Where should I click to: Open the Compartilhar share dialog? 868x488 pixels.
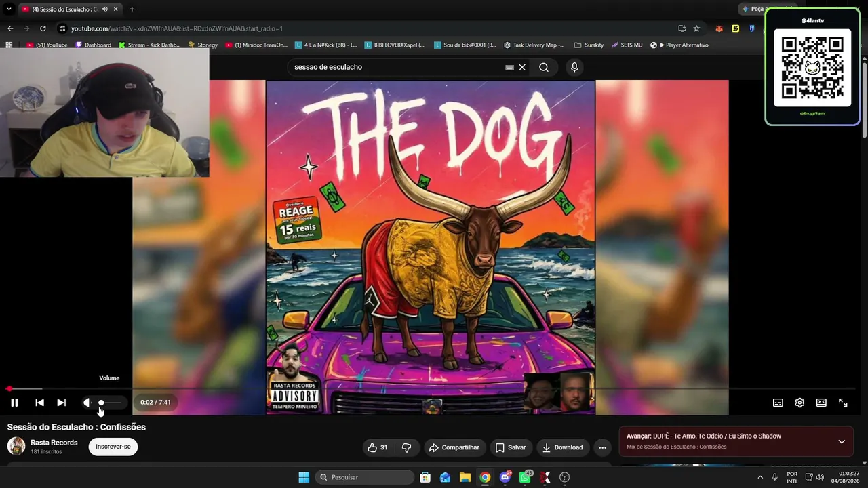click(x=454, y=447)
